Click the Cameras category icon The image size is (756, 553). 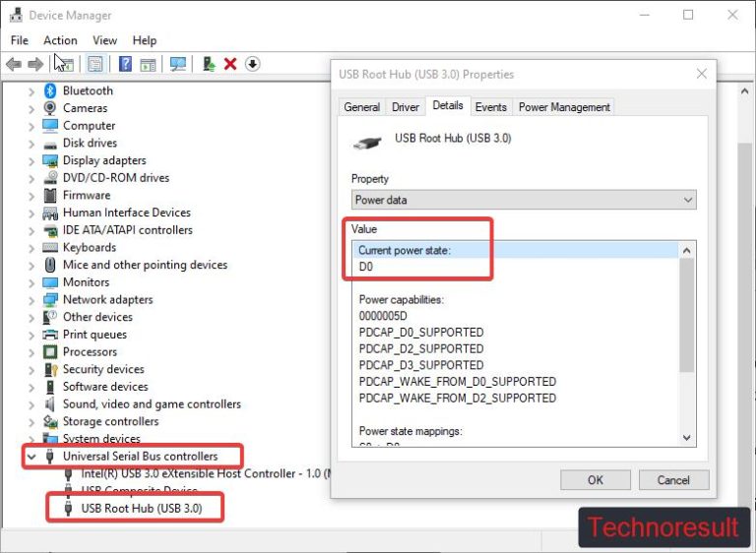[49, 108]
